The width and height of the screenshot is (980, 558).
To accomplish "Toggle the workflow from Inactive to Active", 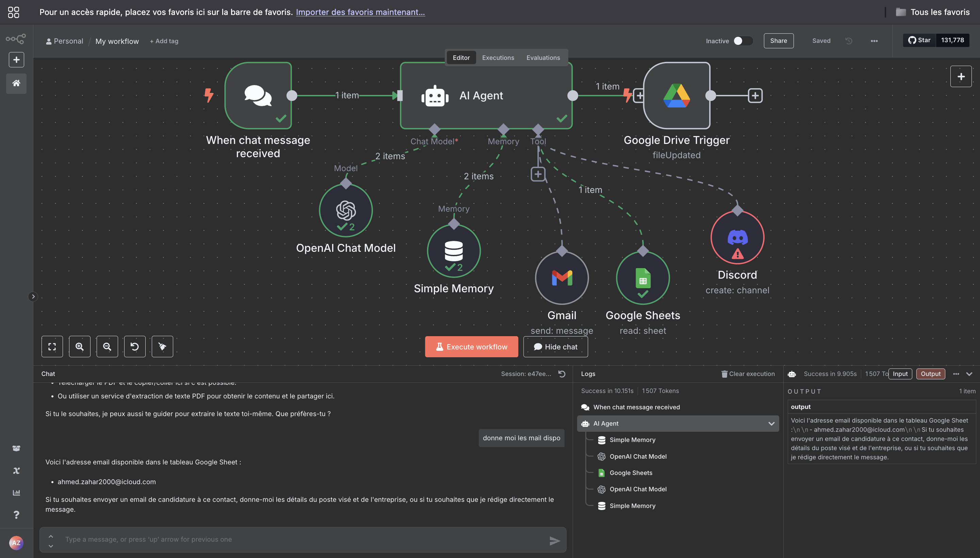I will coord(742,40).
